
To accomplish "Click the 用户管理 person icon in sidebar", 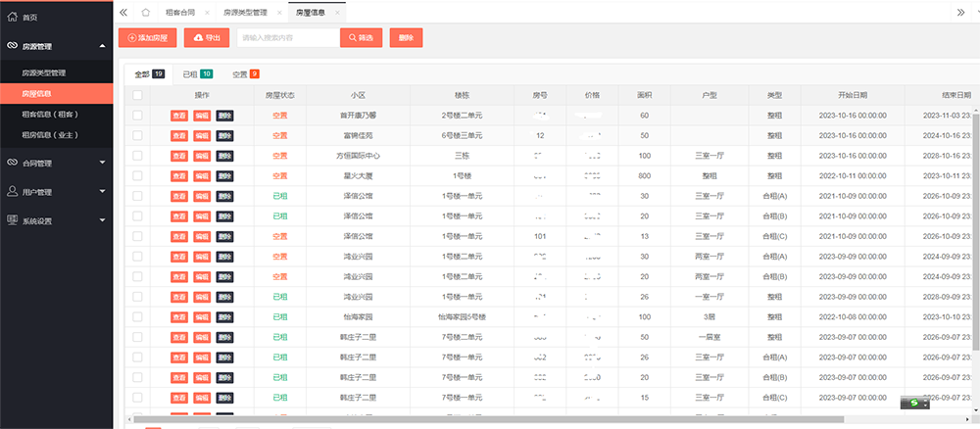I will tap(12, 192).
